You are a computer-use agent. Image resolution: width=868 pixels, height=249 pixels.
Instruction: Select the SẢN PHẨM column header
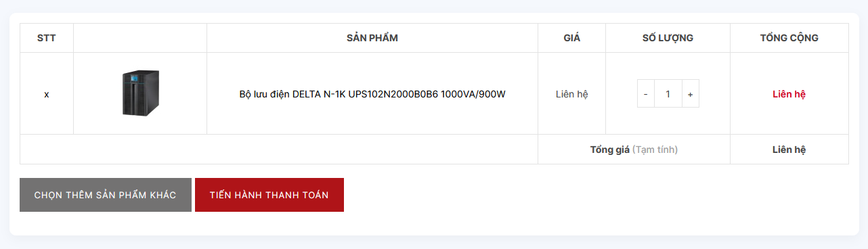click(372, 38)
